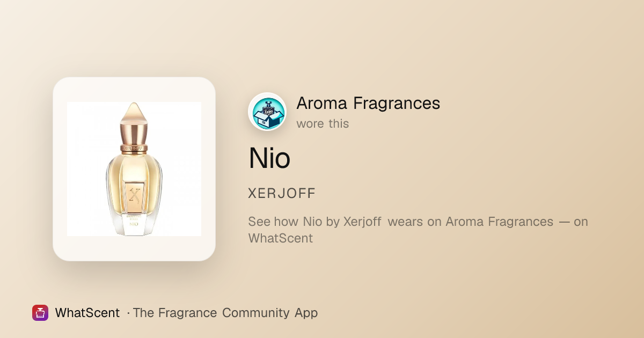Click the WhatScent name in footer
The height and width of the screenshot is (338, 644).
87,313
